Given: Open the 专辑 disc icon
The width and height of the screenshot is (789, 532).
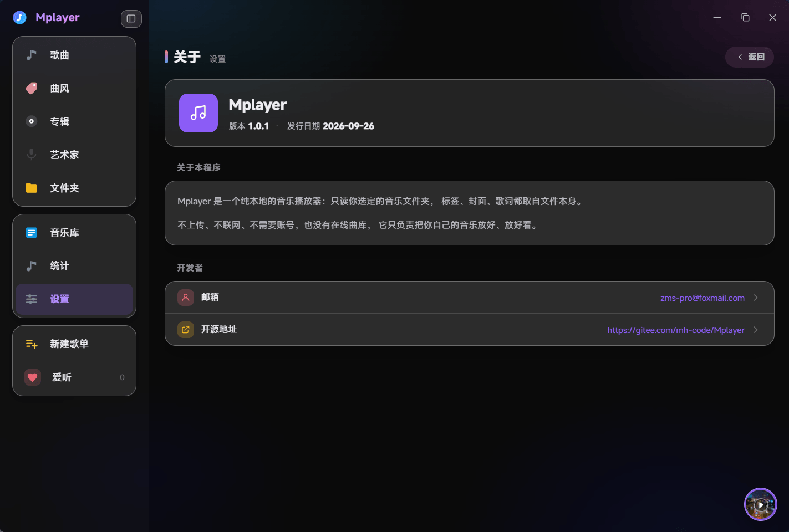Looking at the screenshot, I should 32,121.
